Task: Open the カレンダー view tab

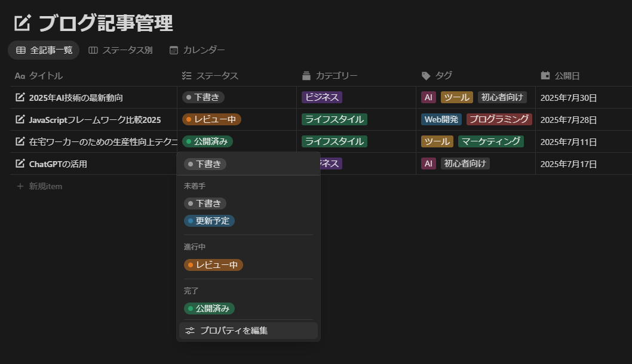Action: pos(197,50)
